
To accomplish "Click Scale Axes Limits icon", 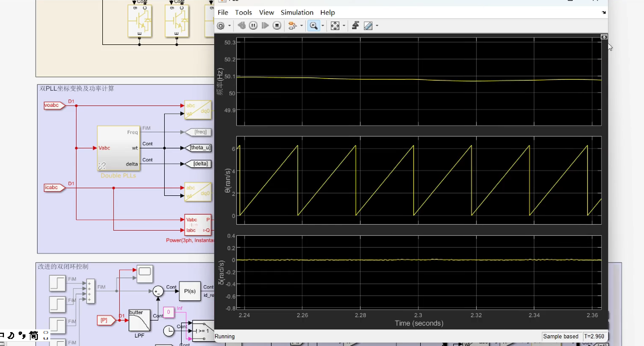I will click(335, 26).
